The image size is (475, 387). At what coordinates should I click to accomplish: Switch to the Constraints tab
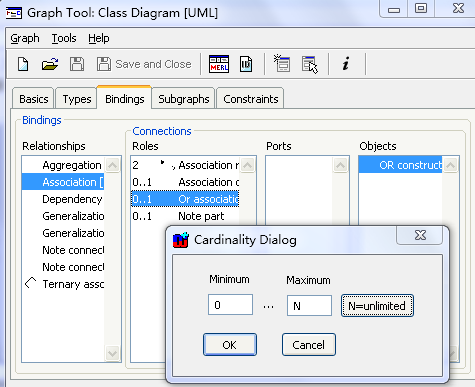(250, 99)
